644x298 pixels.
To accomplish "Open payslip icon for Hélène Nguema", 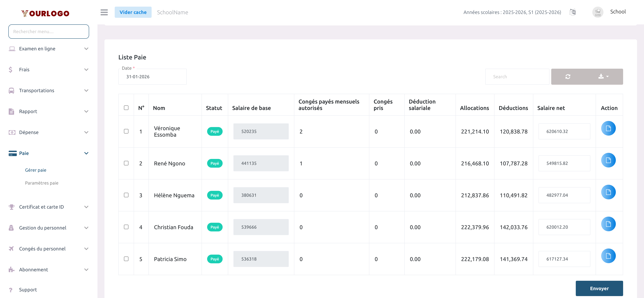I will 608,192.
